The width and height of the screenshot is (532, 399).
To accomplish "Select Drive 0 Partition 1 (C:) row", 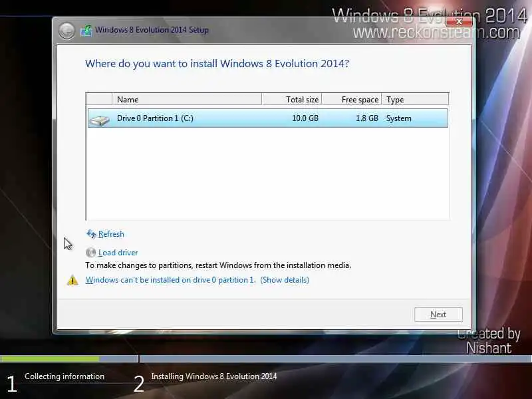I will tap(268, 118).
